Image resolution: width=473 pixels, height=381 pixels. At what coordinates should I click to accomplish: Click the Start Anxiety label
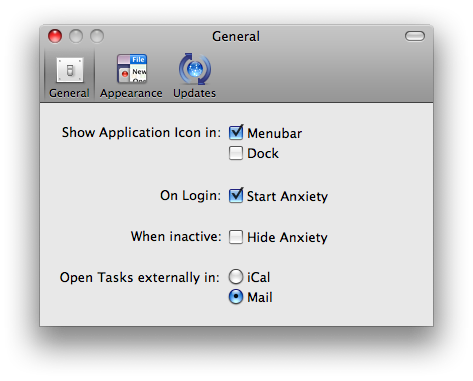point(287,196)
